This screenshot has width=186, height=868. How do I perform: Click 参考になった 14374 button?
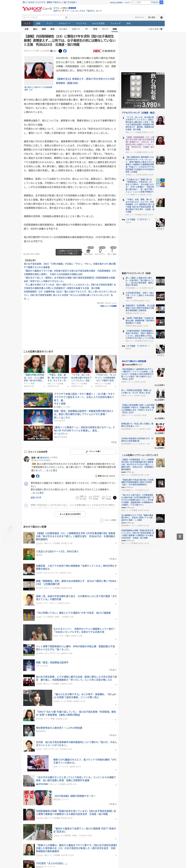pyautogui.click(x=105, y=476)
